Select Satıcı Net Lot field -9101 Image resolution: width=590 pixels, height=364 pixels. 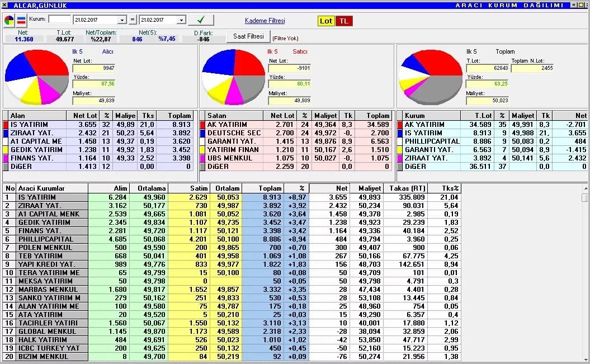[289, 68]
